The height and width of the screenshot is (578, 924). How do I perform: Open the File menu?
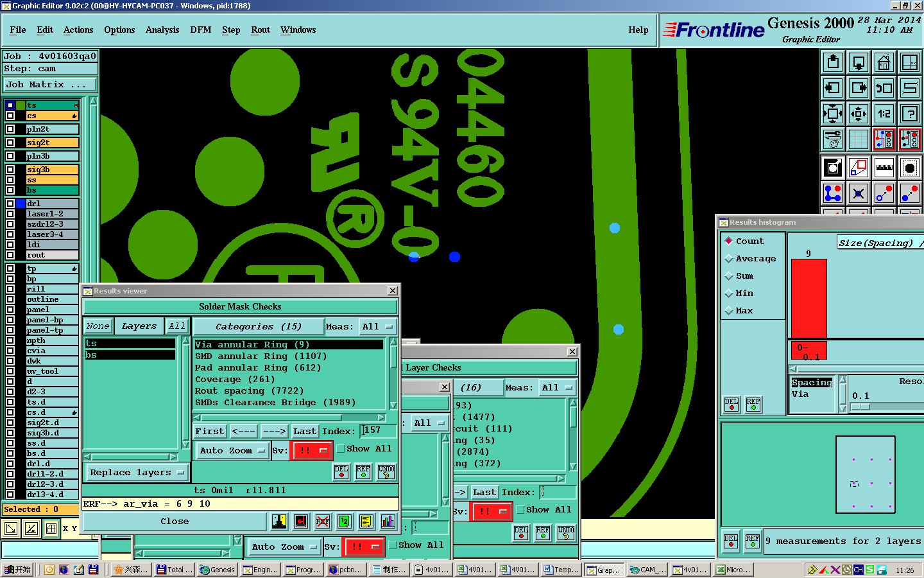[x=18, y=30]
